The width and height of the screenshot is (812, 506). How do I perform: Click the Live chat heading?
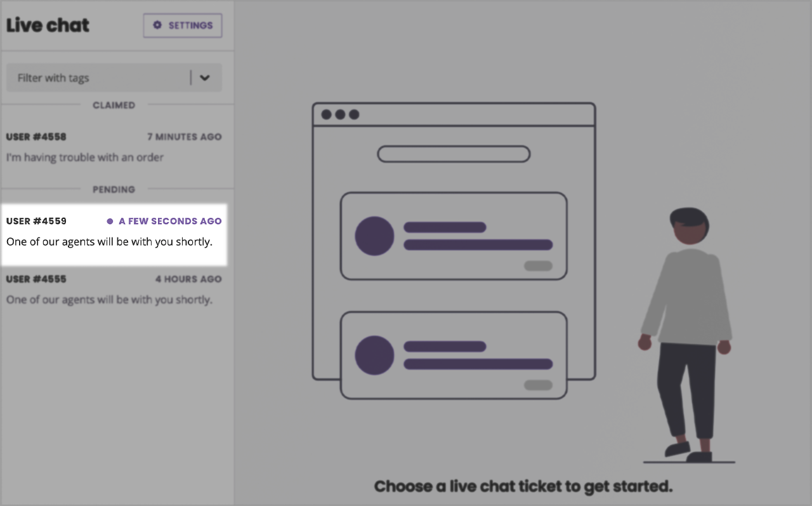[x=48, y=25]
